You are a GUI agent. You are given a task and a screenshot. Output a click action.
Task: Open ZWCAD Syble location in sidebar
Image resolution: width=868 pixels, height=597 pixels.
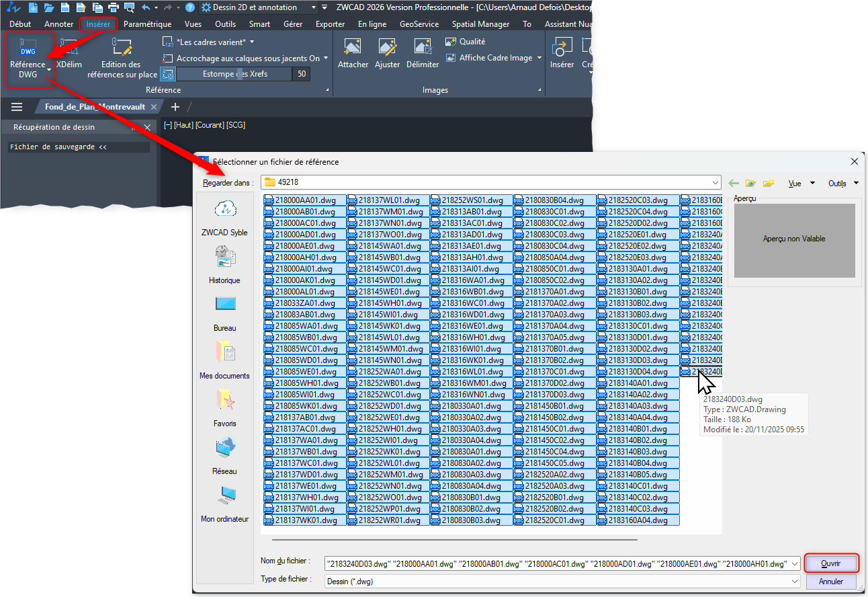pos(224,216)
